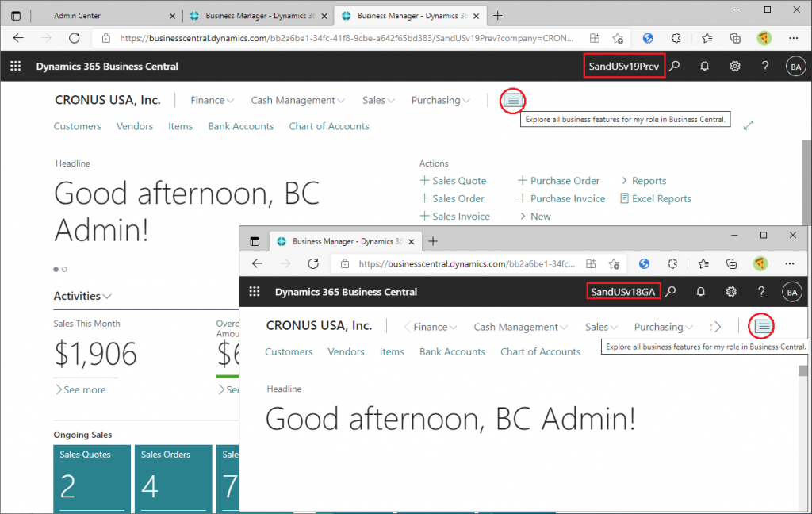Open role explorer menu icon in back window
812x514 pixels.
(513, 100)
